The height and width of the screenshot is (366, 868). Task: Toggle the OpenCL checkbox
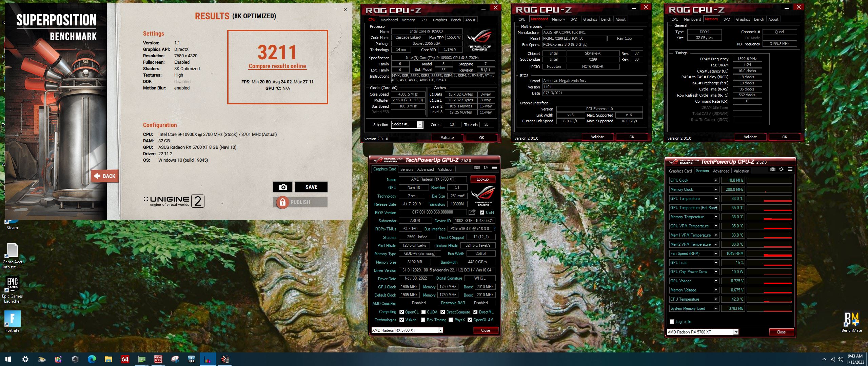pos(401,312)
